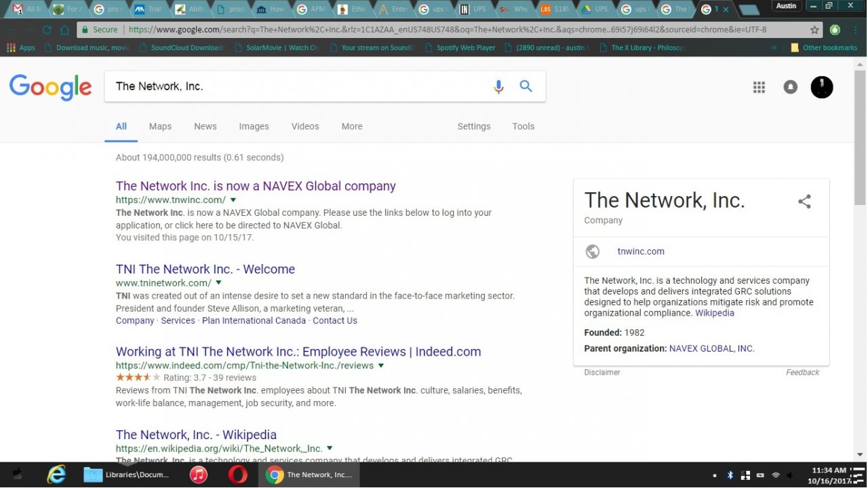
Task: Click the globe icon beside tnwinc.com
Action: [593, 252]
